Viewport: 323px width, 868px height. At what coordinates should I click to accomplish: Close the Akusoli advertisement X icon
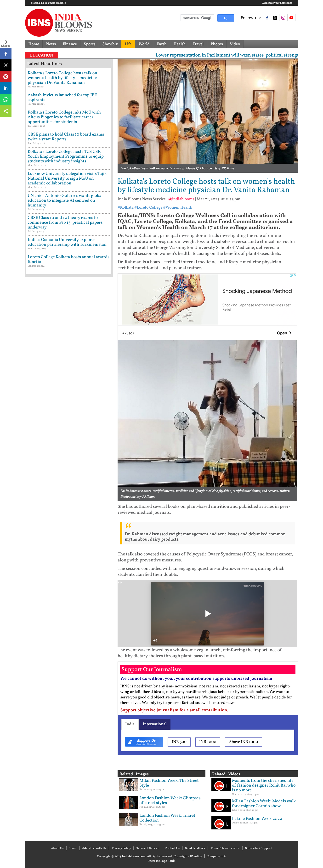point(295,275)
